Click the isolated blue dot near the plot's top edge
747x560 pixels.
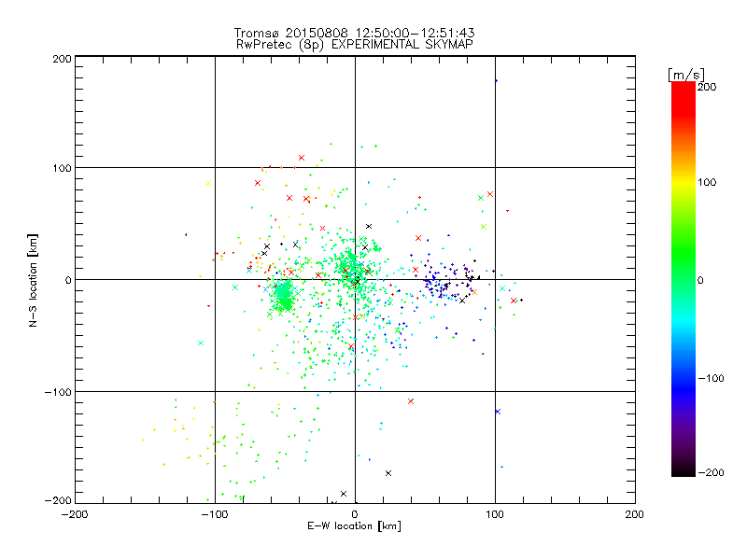pyautogui.click(x=496, y=81)
